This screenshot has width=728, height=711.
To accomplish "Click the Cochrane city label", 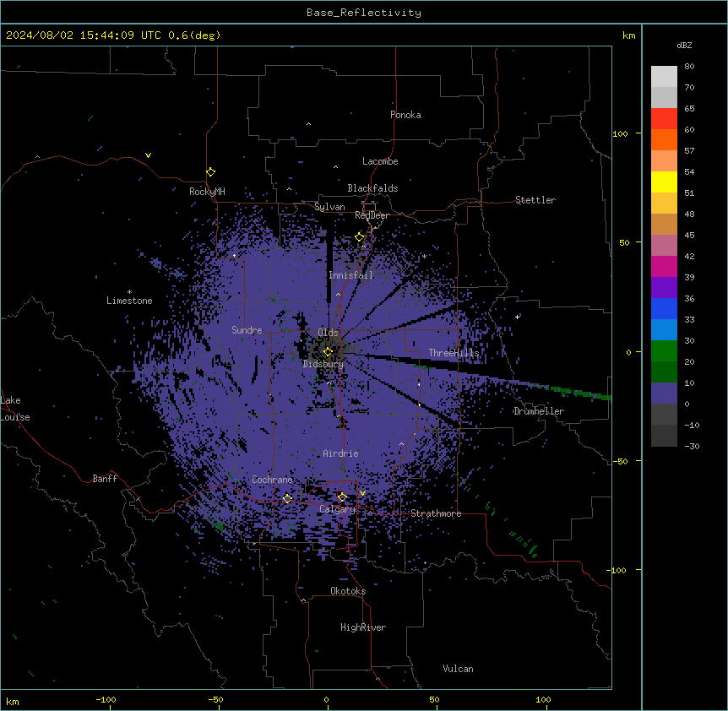I will point(272,480).
